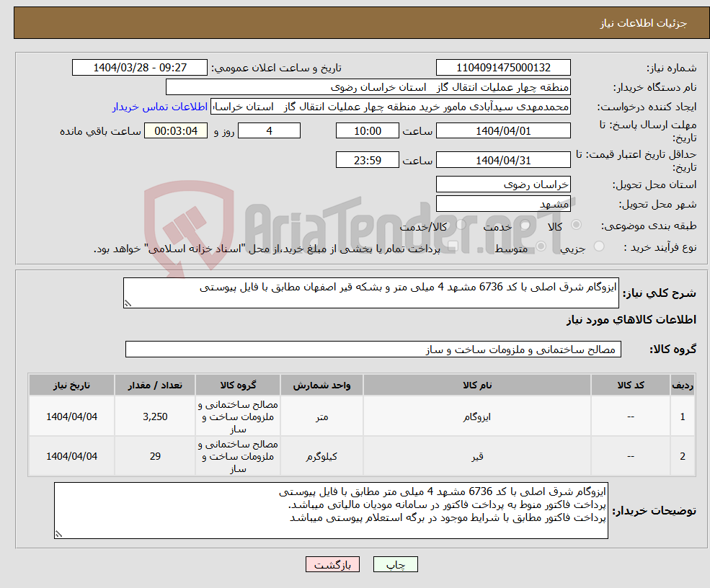The image size is (710, 588).
Task: Click the قیر item name cell
Action: (476, 456)
